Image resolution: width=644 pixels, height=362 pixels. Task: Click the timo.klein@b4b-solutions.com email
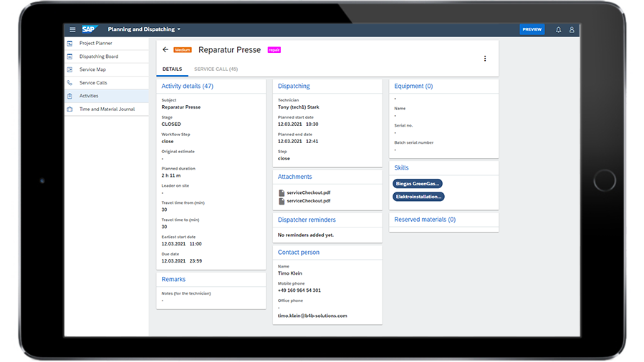[x=312, y=315]
